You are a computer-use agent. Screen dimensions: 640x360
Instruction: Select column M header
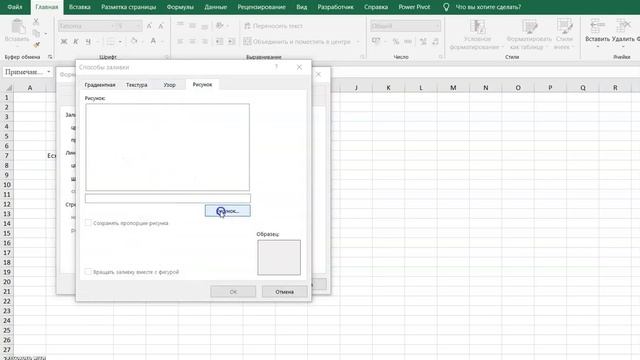453,88
